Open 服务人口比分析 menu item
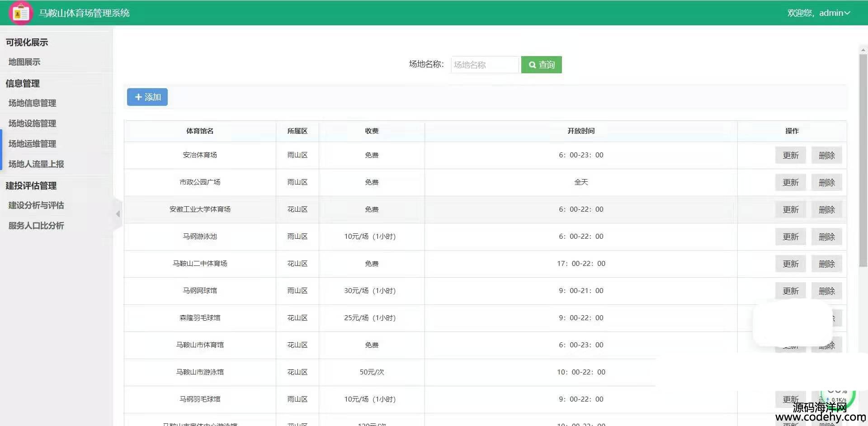This screenshot has height=426, width=868. click(36, 226)
